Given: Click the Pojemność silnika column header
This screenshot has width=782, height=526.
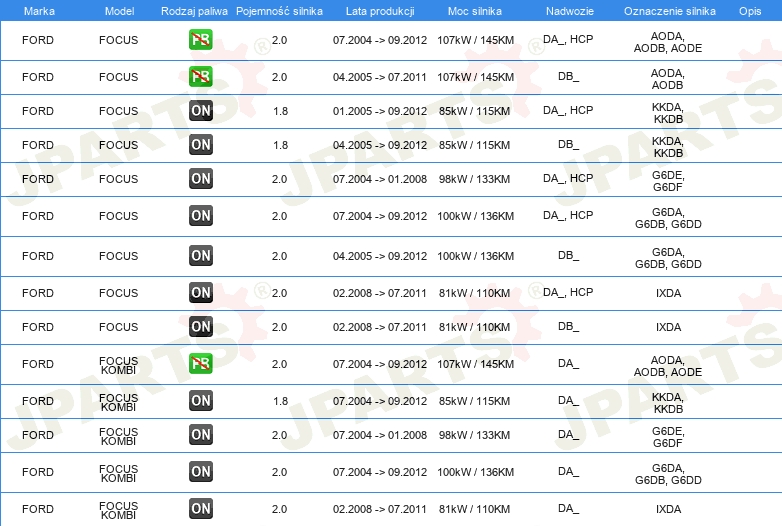Looking at the screenshot, I should (x=279, y=11).
